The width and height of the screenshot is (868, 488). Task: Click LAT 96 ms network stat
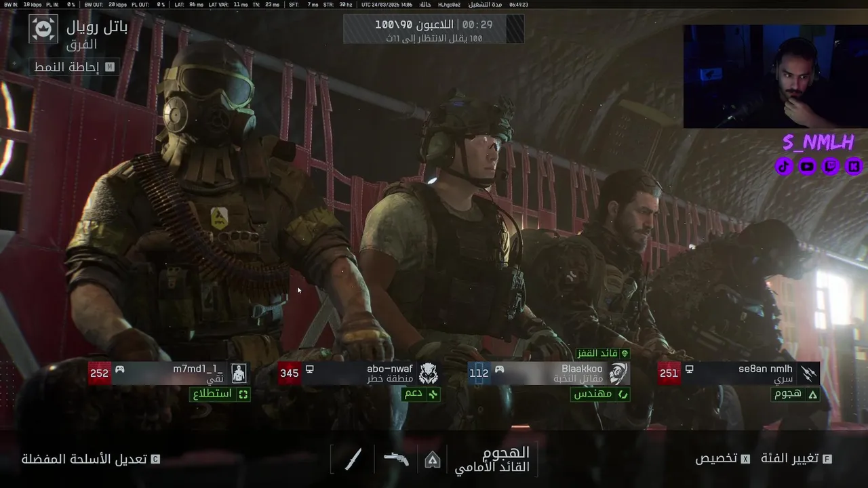(x=189, y=4)
